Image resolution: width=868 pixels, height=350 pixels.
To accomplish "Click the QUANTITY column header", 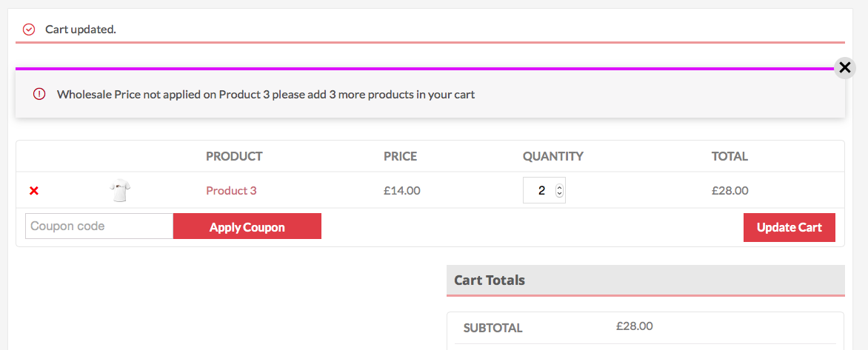I will [553, 156].
